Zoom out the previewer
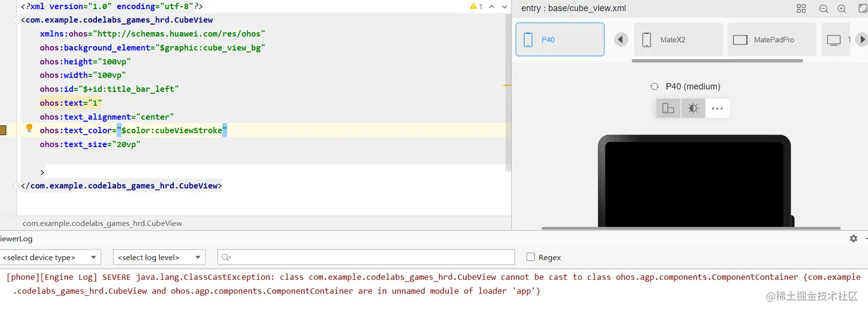Image resolution: width=868 pixels, height=312 pixels. (823, 9)
